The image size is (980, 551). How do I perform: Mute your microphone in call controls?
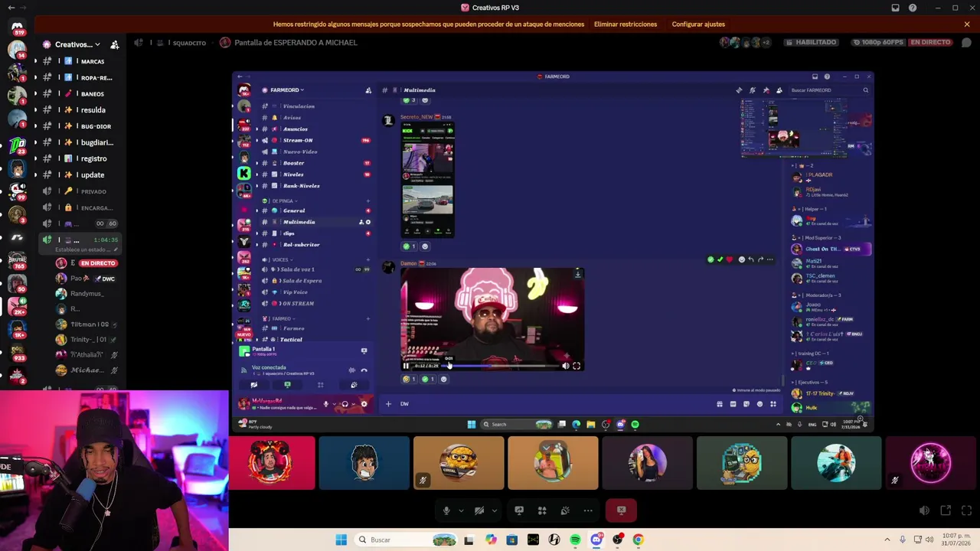click(446, 510)
